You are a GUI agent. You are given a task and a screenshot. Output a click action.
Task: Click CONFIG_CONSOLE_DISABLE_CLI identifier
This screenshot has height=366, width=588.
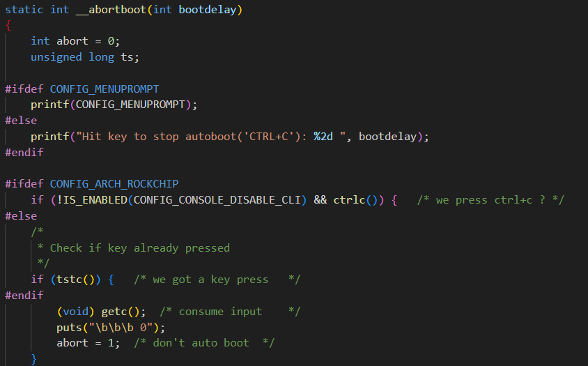[217, 200]
